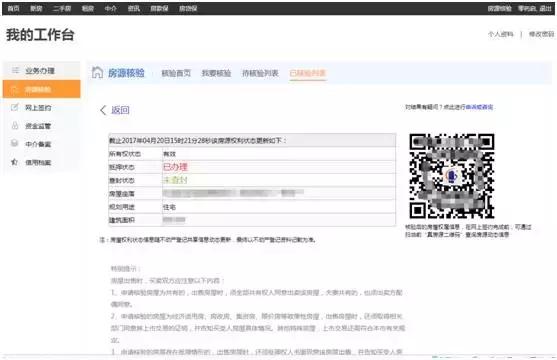
Task: Click the 所有权状态 row label
Action: click(125, 154)
